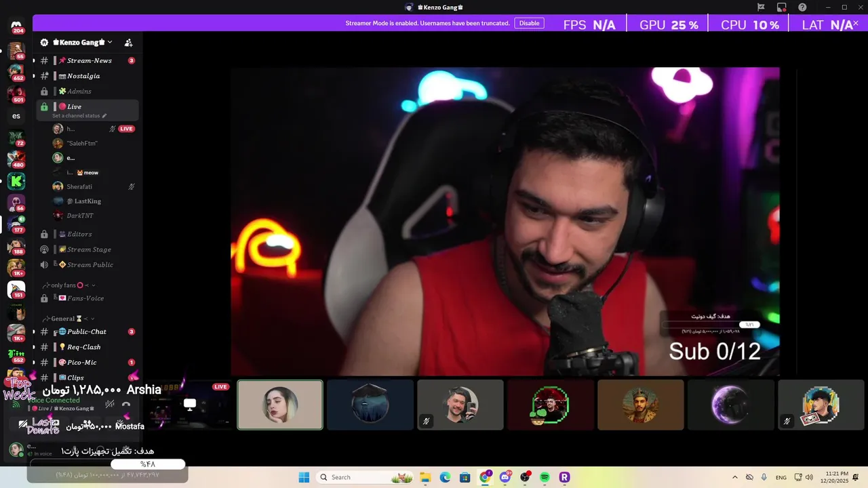The width and height of the screenshot is (868, 488).
Task: Select crowned king avatar participant tile
Action: point(641,405)
